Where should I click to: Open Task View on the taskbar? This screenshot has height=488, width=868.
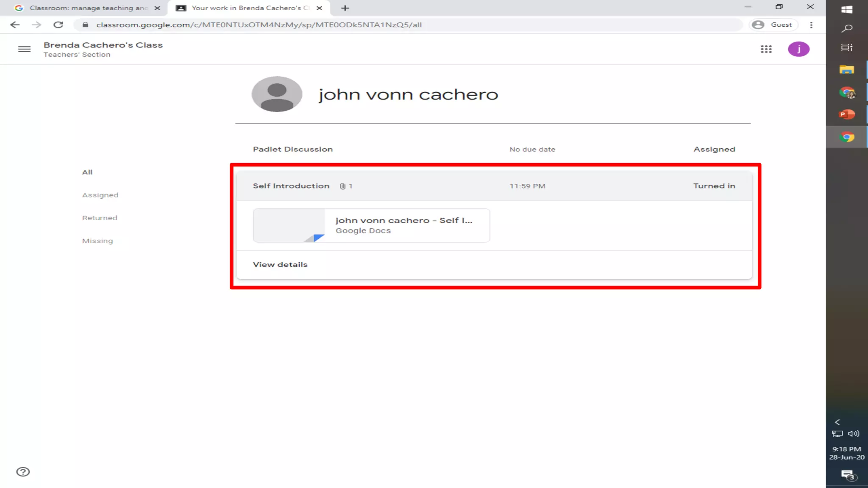(x=847, y=47)
